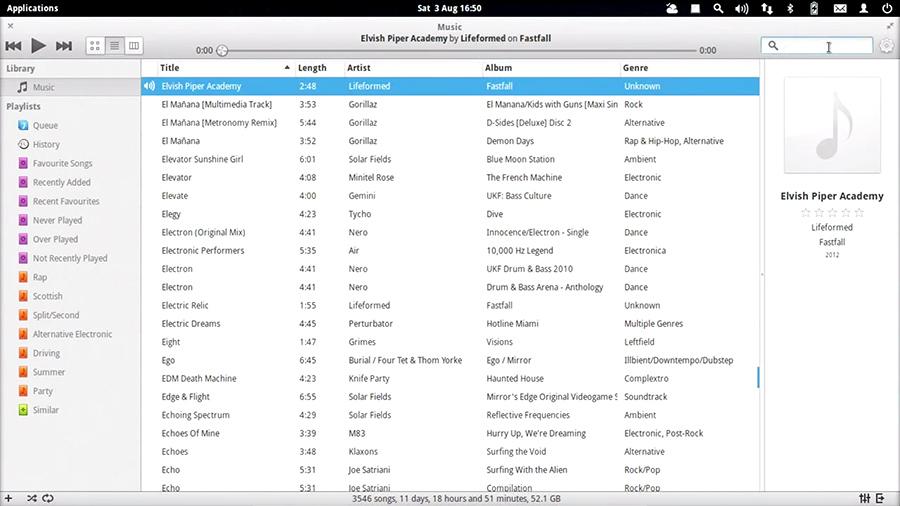Toggle shuffle mode in bottom bar
Image resolution: width=900 pixels, height=506 pixels.
pos(31,498)
